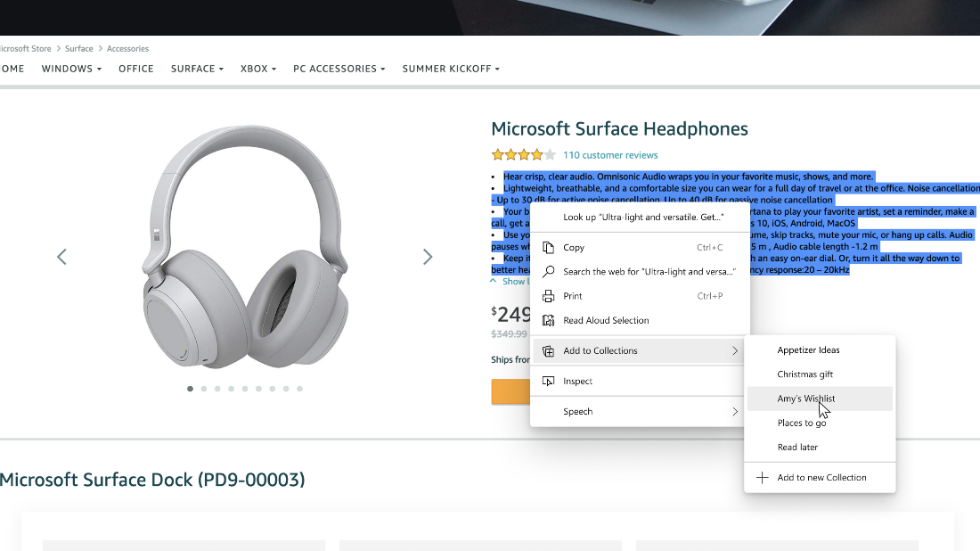
Task: Choose Copy from the context menu
Action: point(640,248)
